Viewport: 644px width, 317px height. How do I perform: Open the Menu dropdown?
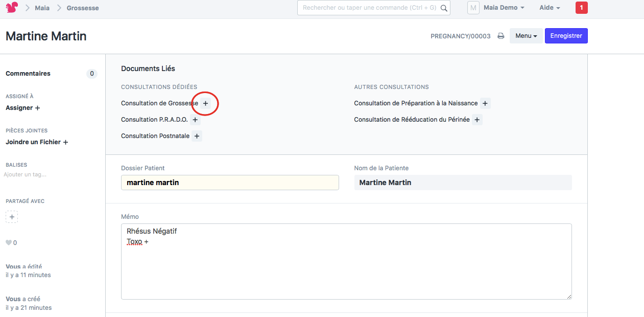[526, 36]
